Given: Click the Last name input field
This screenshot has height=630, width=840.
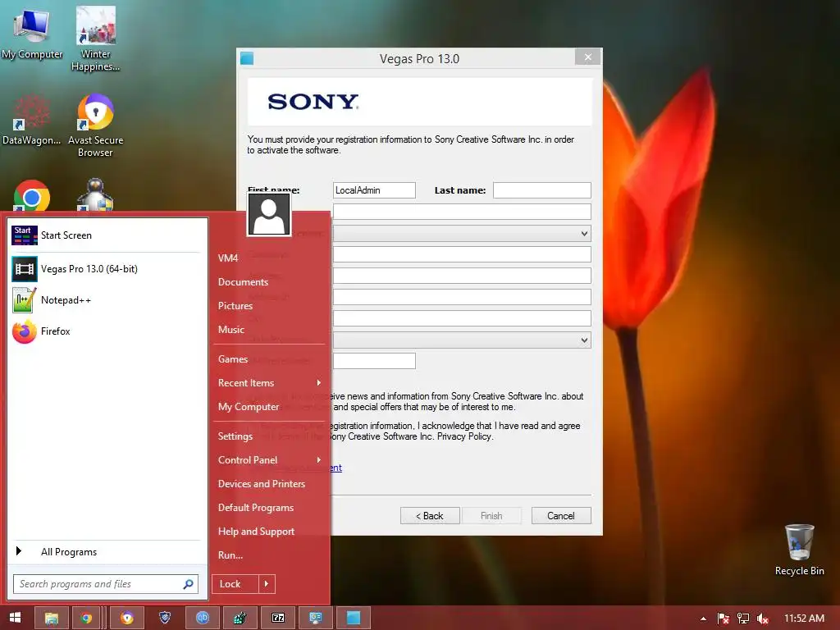Looking at the screenshot, I should point(541,190).
